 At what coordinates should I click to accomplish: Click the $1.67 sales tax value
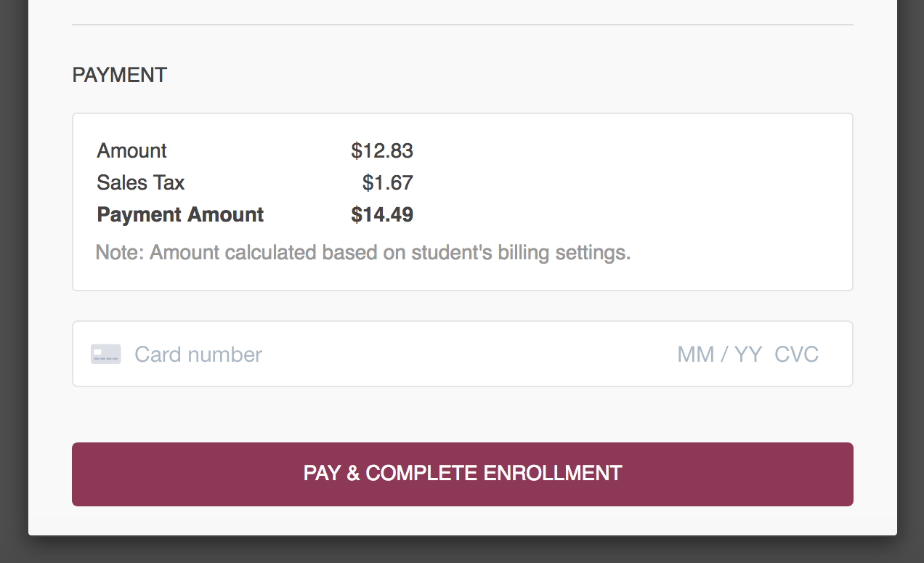click(388, 182)
